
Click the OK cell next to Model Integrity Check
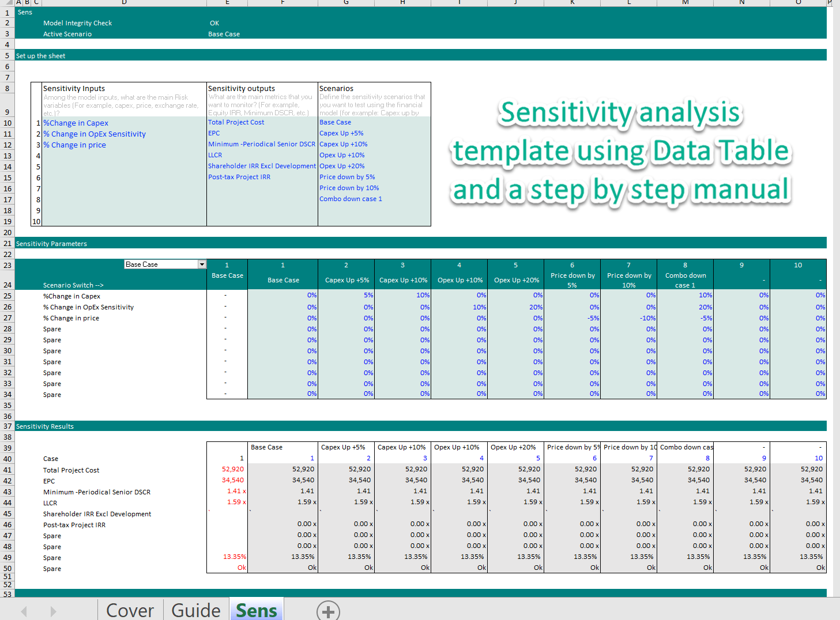coord(214,23)
